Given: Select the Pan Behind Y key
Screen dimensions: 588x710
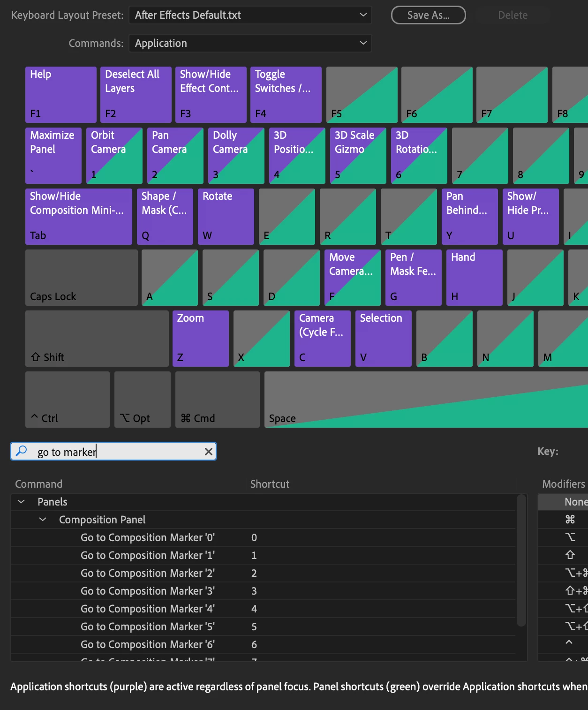Looking at the screenshot, I should (470, 217).
